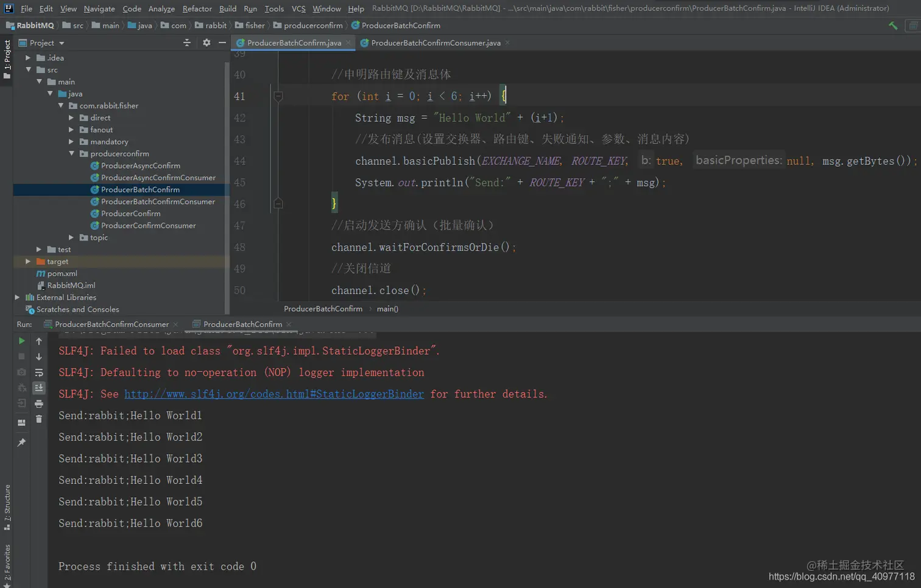Open the Refactor menu
The image size is (921, 588).
coord(197,9)
